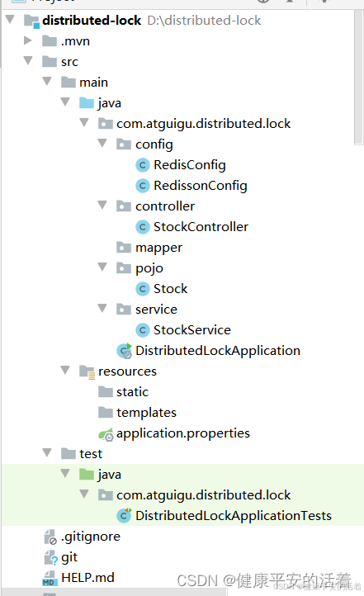
Task: Click the DistributedLockApplicationTests class icon
Action: 124,515
